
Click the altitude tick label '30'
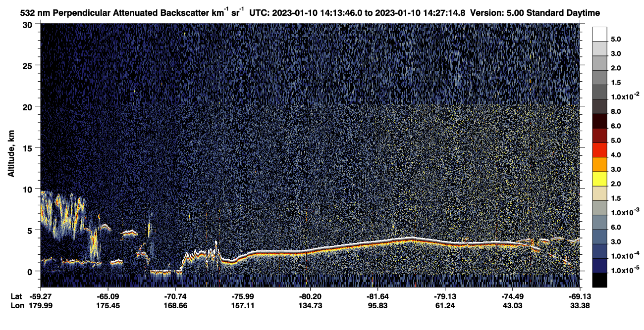(28, 25)
